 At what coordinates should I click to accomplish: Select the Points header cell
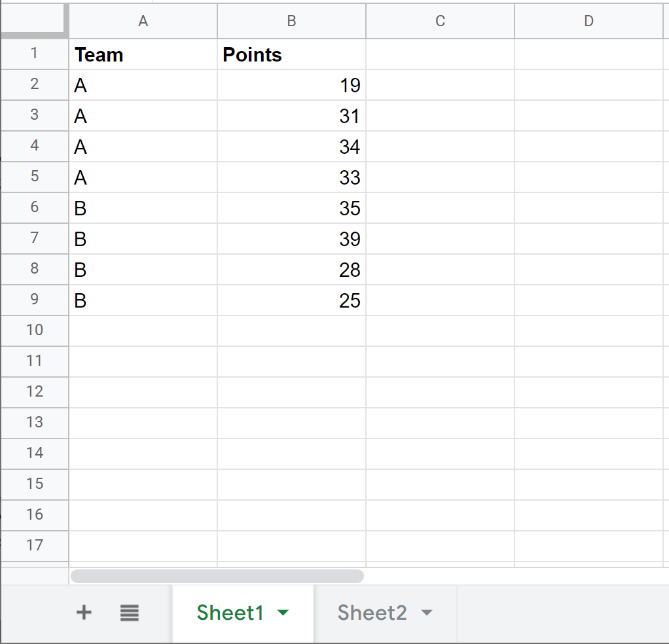[x=291, y=55]
